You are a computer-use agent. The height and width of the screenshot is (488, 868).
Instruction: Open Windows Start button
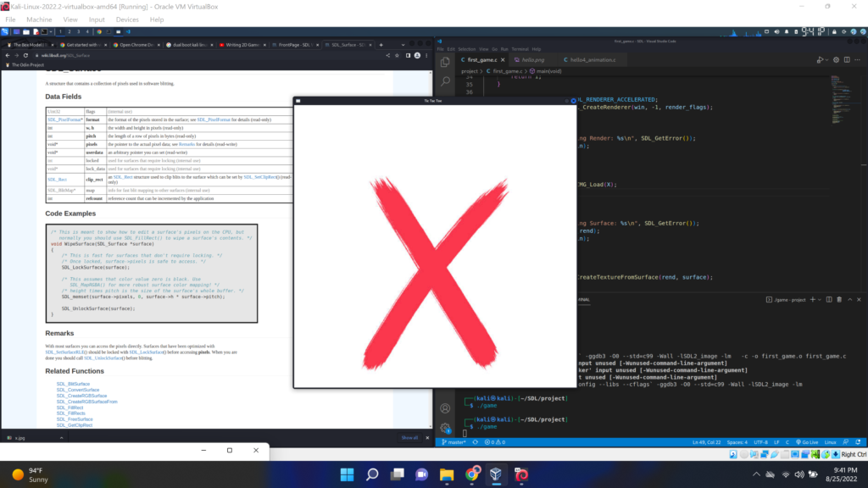(347, 474)
